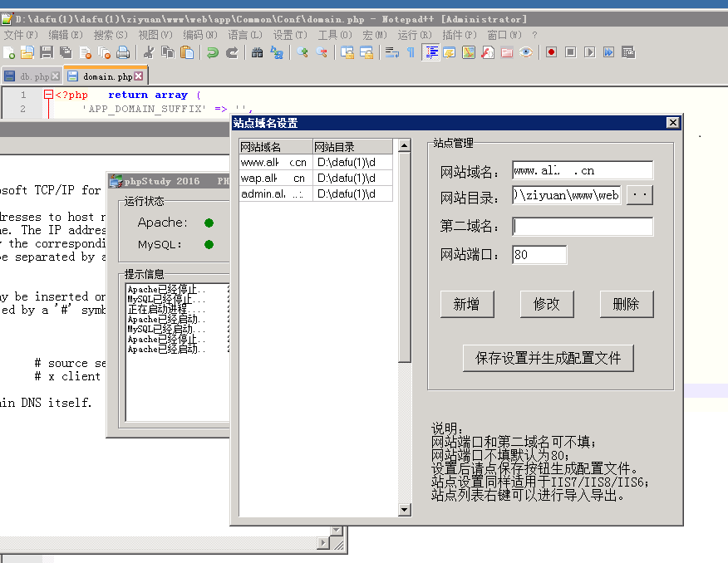Switch to the db.php tab
Screen dimensions: 728x563
(x=31, y=76)
